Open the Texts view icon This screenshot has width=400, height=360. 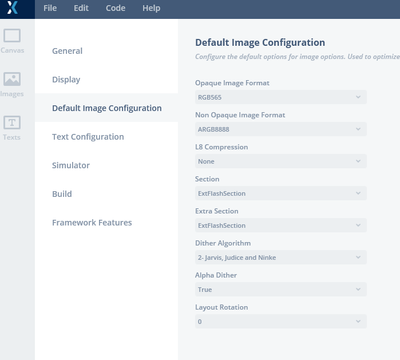tap(12, 122)
